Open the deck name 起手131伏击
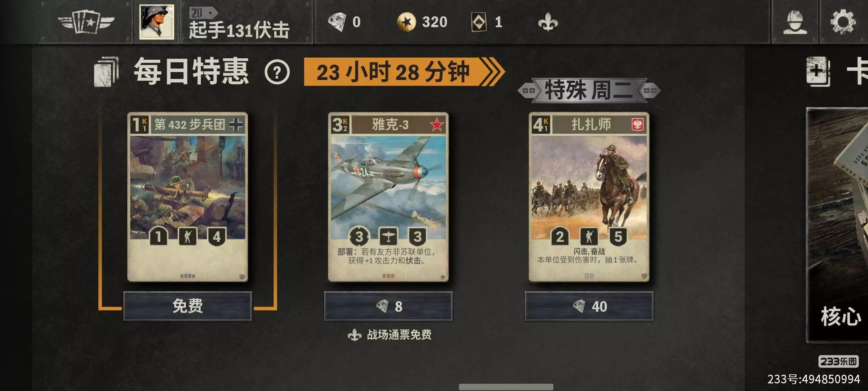The image size is (868, 391). pos(239,30)
